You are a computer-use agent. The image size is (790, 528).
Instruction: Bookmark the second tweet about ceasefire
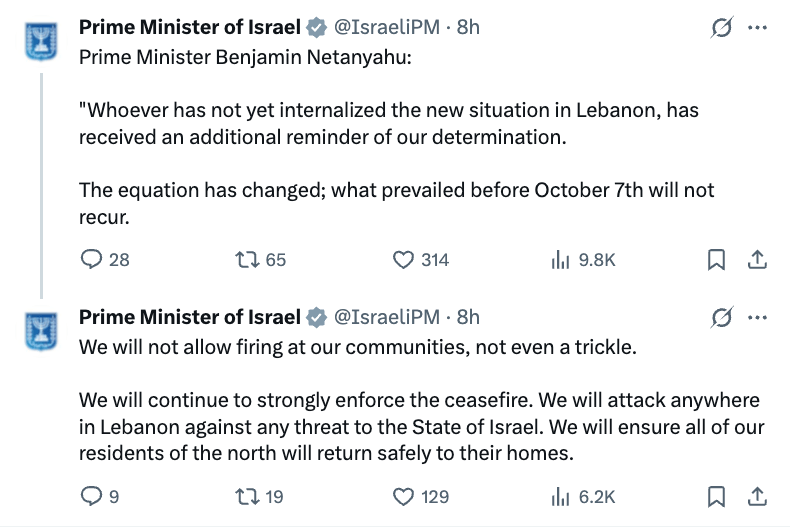[716, 496]
